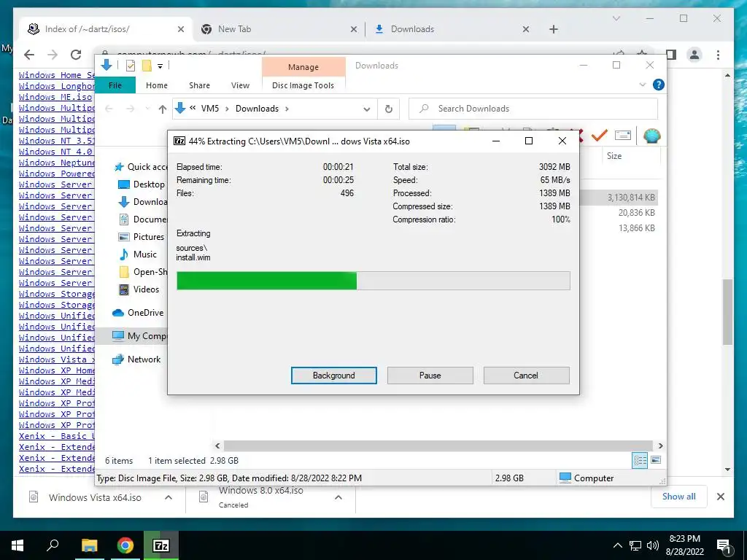Open Customize Quick Access Toolbar dropdown

(x=160, y=66)
